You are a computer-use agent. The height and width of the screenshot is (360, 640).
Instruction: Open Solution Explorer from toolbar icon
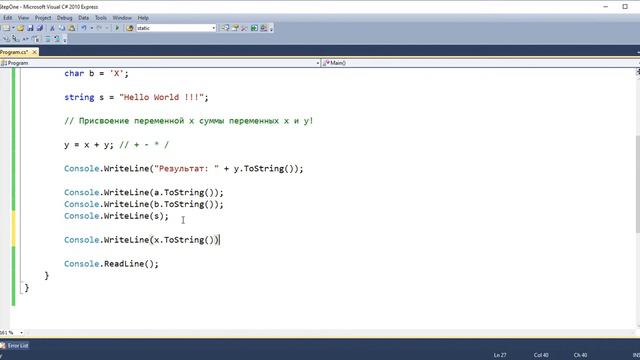(x=225, y=28)
